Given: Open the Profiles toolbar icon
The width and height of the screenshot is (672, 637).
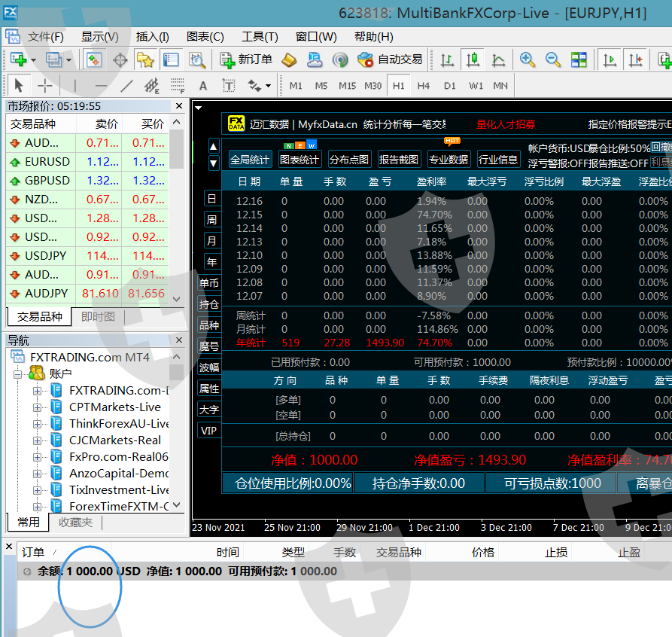Looking at the screenshot, I should [54, 59].
